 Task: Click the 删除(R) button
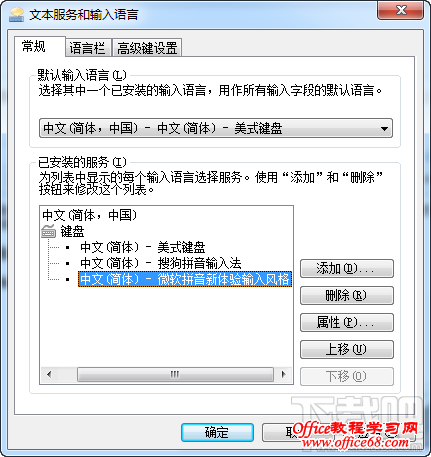coord(347,296)
